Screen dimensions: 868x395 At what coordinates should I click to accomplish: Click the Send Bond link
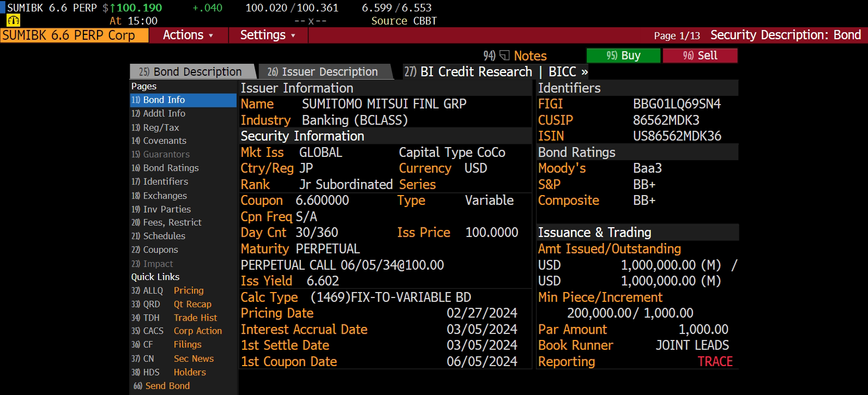[162, 386]
